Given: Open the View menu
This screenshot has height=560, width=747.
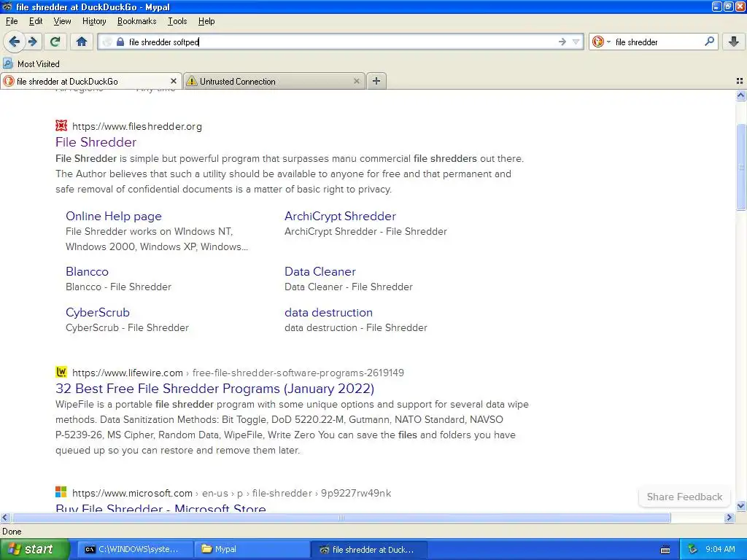Looking at the screenshot, I should tap(62, 21).
